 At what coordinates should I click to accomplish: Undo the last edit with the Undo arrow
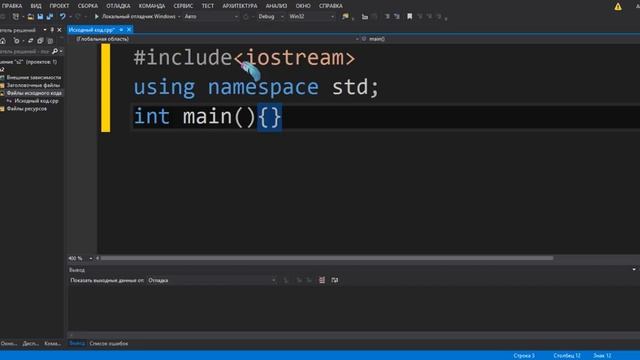62,17
